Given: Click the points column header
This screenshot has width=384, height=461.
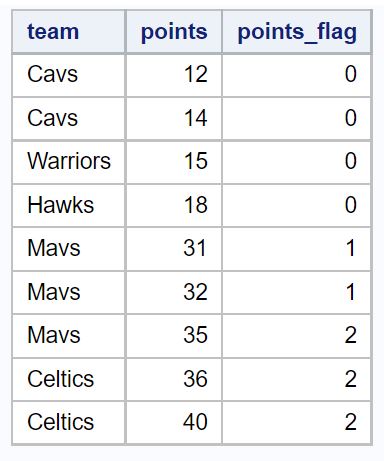Looking at the screenshot, I should click(174, 32).
